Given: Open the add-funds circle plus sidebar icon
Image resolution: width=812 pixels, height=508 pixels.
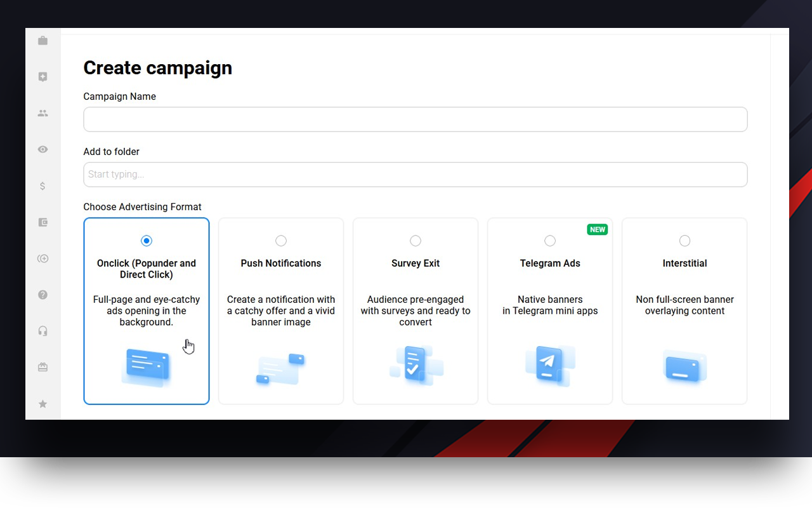Looking at the screenshot, I should pos(43,258).
